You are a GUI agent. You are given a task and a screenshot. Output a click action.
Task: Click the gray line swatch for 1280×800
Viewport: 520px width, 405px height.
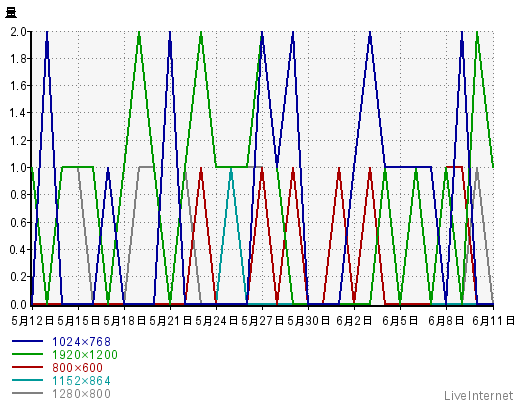[x=27, y=393]
